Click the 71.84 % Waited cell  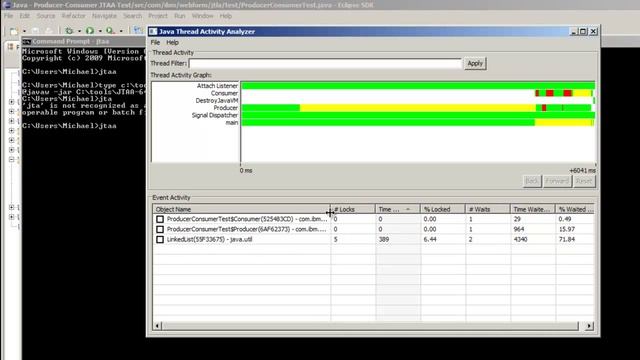tap(567, 240)
